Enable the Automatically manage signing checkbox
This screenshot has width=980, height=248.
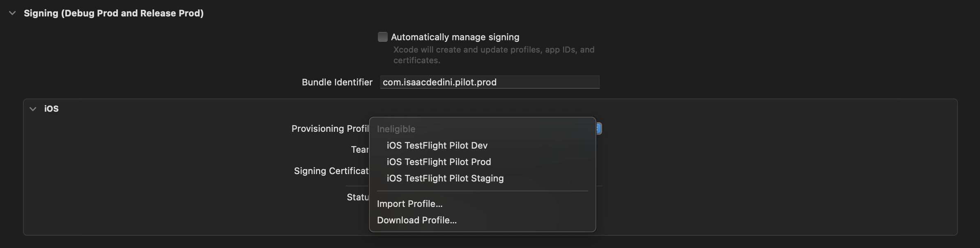(382, 37)
